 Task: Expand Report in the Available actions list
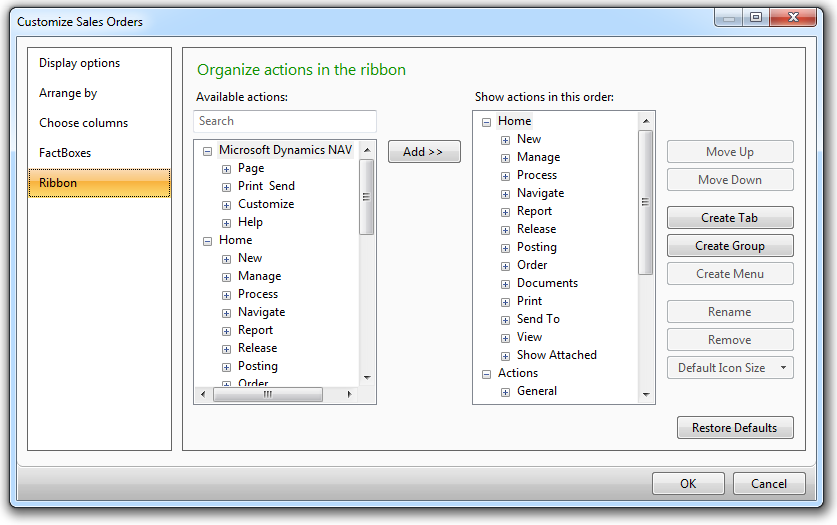[226, 331]
